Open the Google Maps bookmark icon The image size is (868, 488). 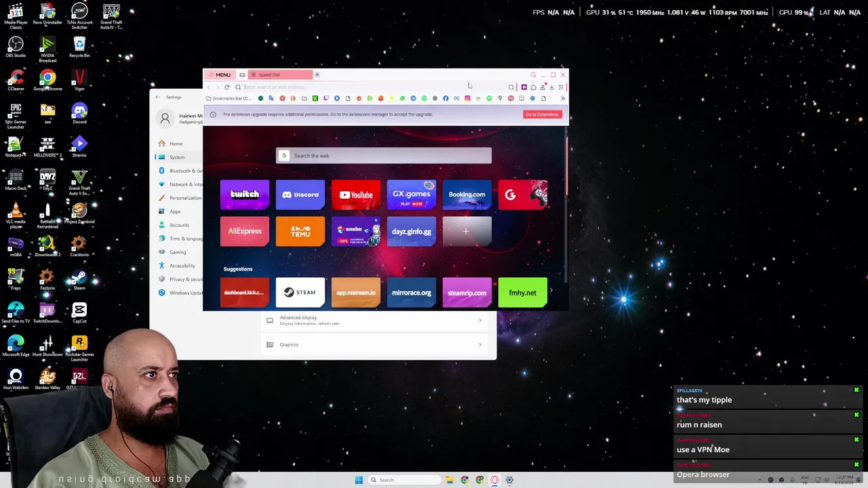pos(500,98)
